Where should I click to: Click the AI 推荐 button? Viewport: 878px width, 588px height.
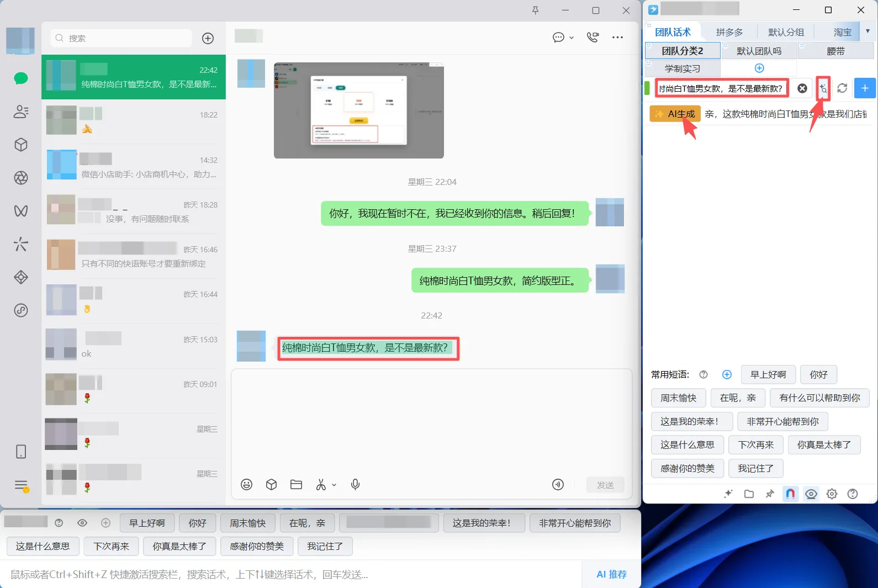coord(611,574)
